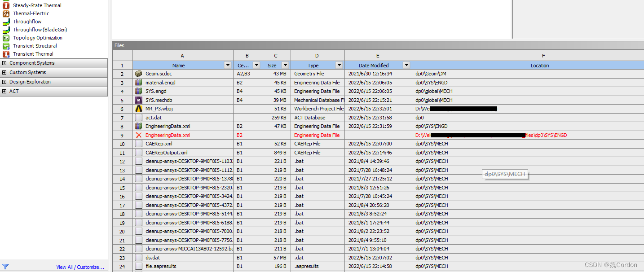Select the act.dat file row

pos(154,118)
